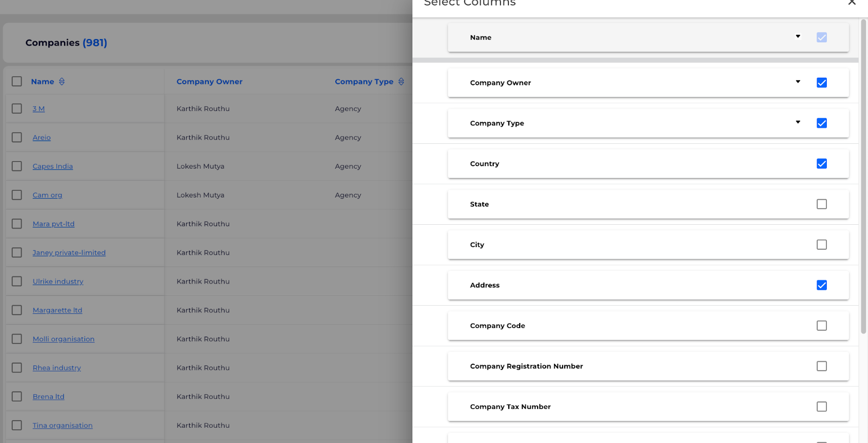Screen dimensions: 868x443
Task: Click the Select Columns panel scrollbar
Action: point(863,176)
